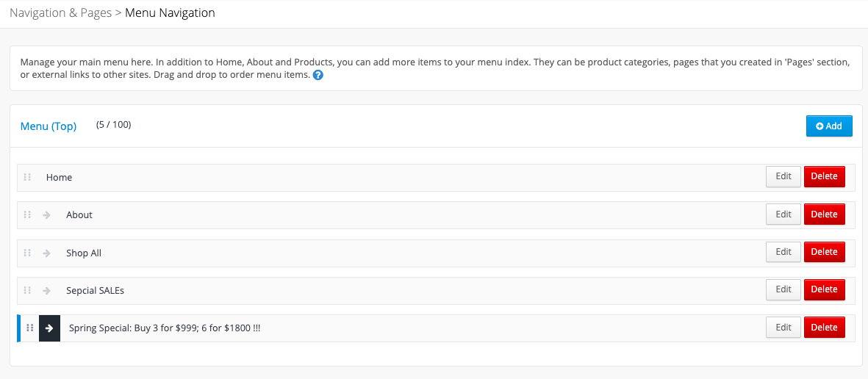Select the Spring Special menu item row
The height and width of the screenshot is (379, 868).
tap(437, 328)
